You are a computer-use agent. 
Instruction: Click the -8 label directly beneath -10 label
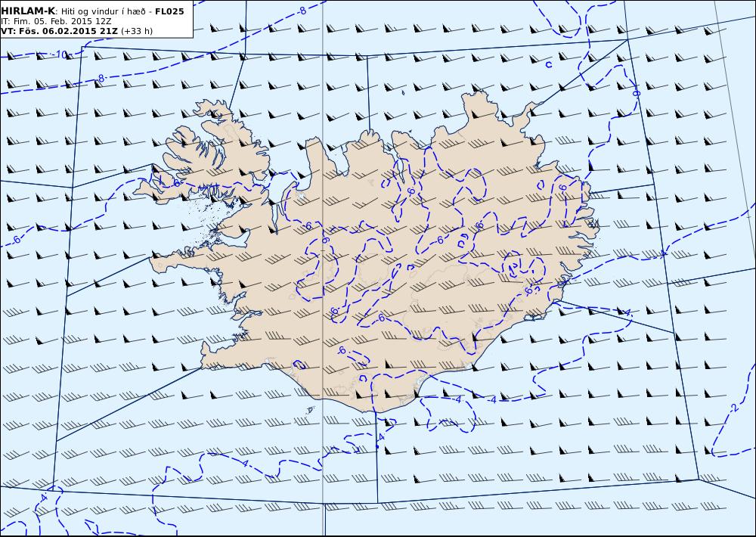point(101,78)
